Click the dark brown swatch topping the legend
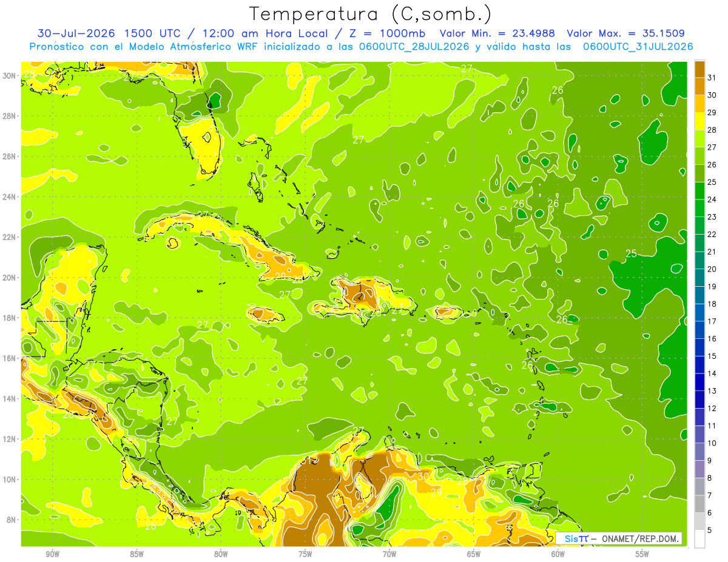The image size is (728, 562). pyautogui.click(x=699, y=69)
